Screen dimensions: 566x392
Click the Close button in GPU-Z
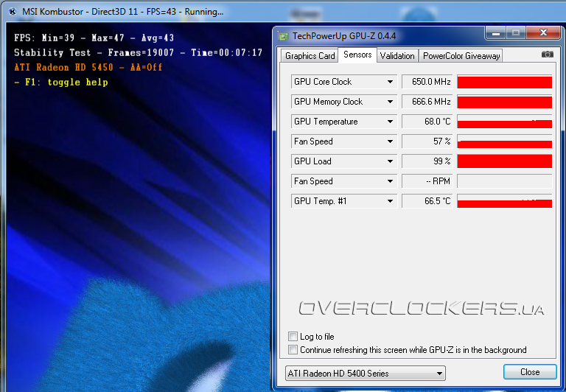(x=530, y=372)
